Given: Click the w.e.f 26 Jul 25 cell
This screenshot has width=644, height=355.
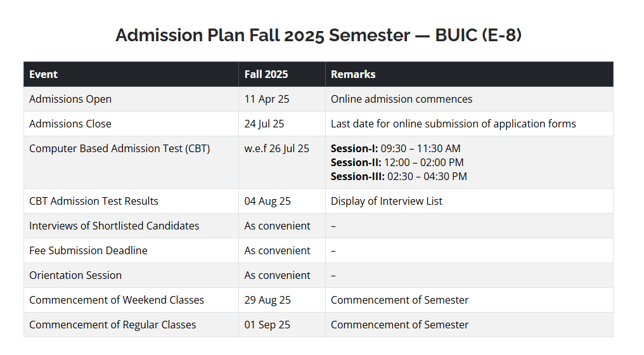Looking at the screenshot, I should pyautogui.click(x=281, y=162).
